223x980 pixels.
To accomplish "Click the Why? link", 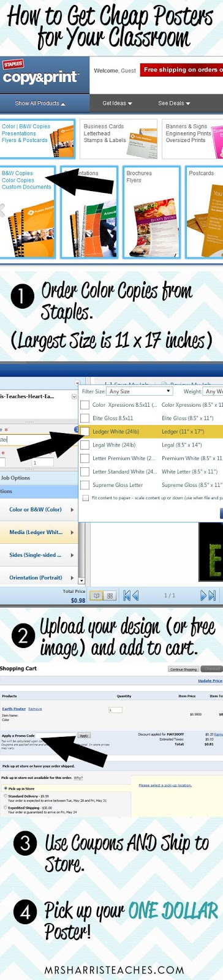I will coord(78,778).
